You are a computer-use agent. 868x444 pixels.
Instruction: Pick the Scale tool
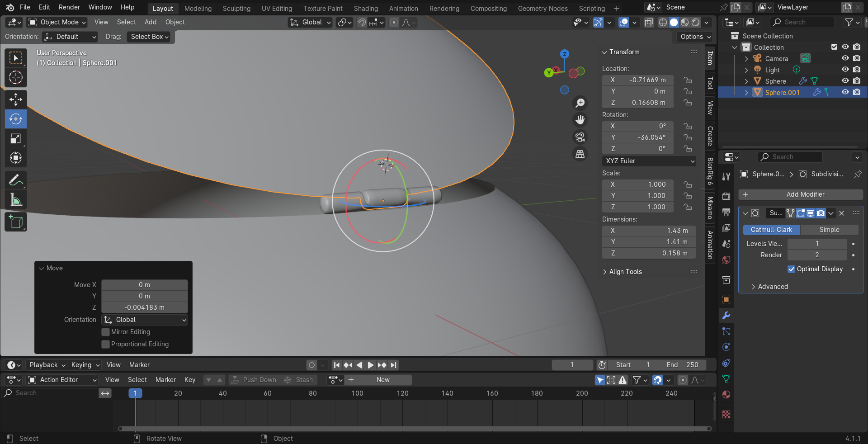pos(16,138)
